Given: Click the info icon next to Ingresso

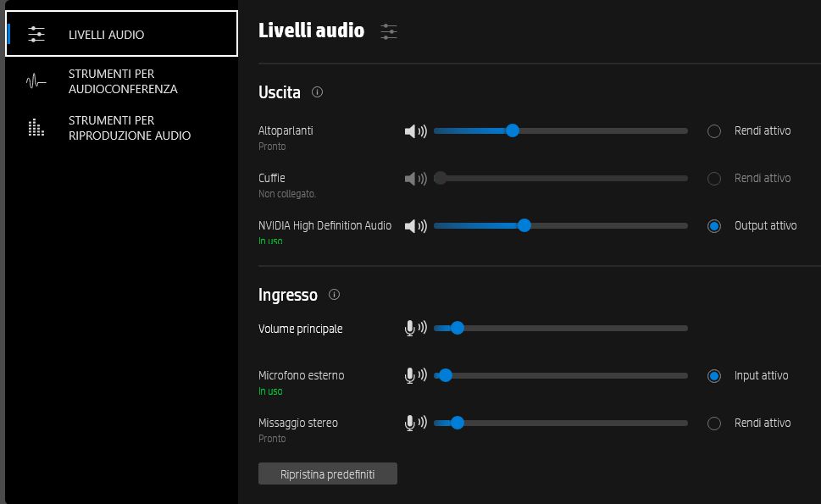Looking at the screenshot, I should [x=334, y=295].
